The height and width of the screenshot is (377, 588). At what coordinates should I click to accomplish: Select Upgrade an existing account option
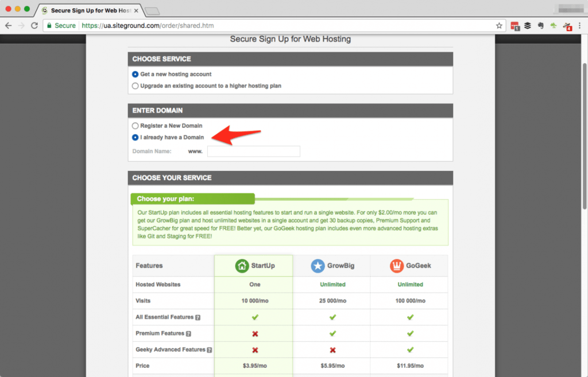[x=135, y=86]
